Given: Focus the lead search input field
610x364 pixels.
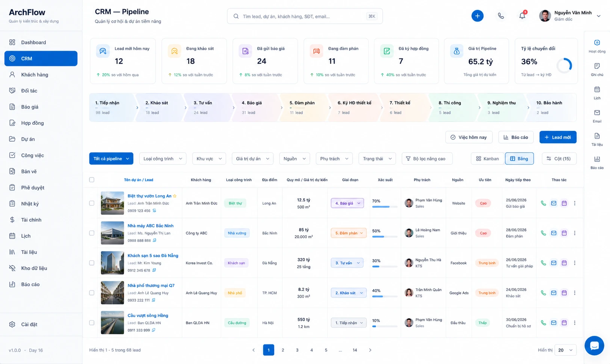Looking at the screenshot, I should [x=305, y=16].
